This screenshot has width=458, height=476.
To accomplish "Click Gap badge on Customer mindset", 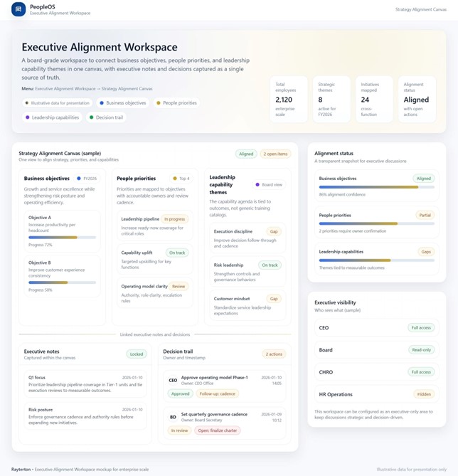I will tap(274, 299).
